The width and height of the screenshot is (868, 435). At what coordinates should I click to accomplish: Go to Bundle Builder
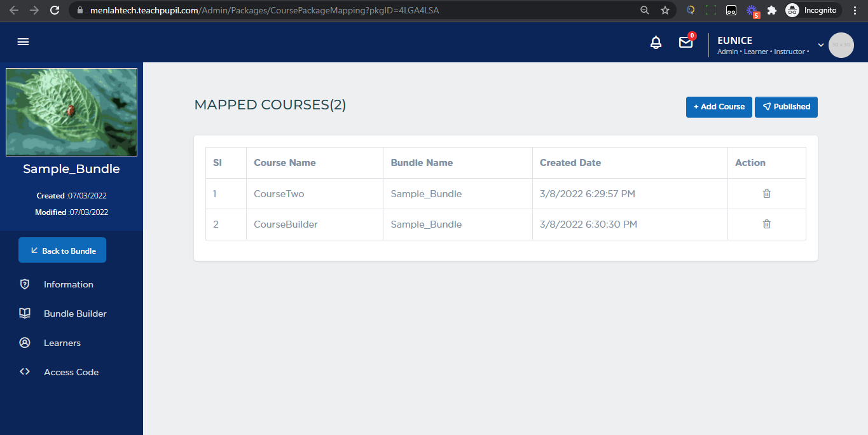(74, 314)
